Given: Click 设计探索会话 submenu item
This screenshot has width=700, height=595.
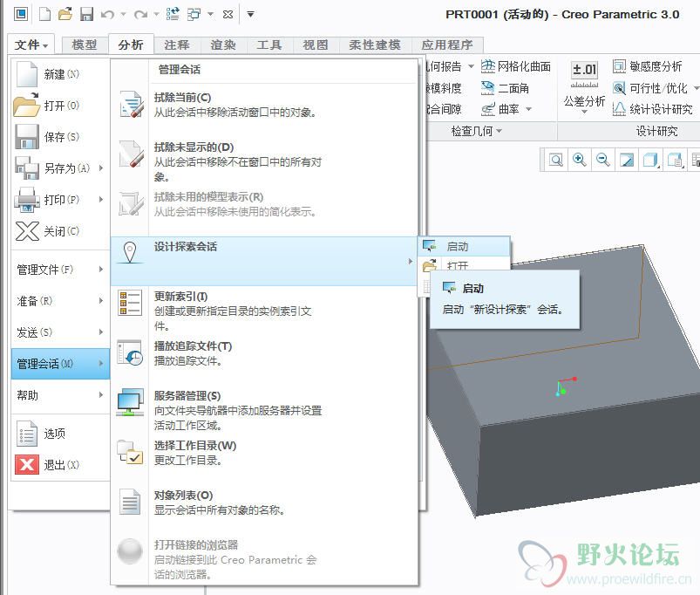Looking at the screenshot, I should click(x=263, y=262).
